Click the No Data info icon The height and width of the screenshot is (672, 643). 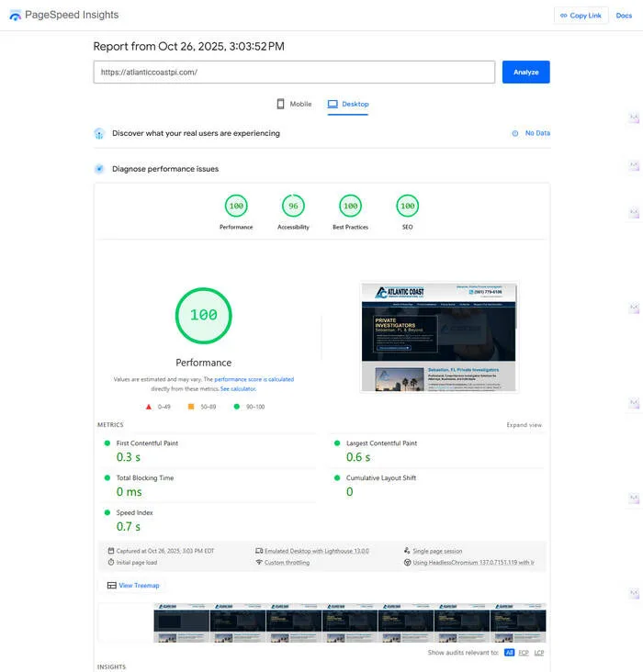click(515, 133)
